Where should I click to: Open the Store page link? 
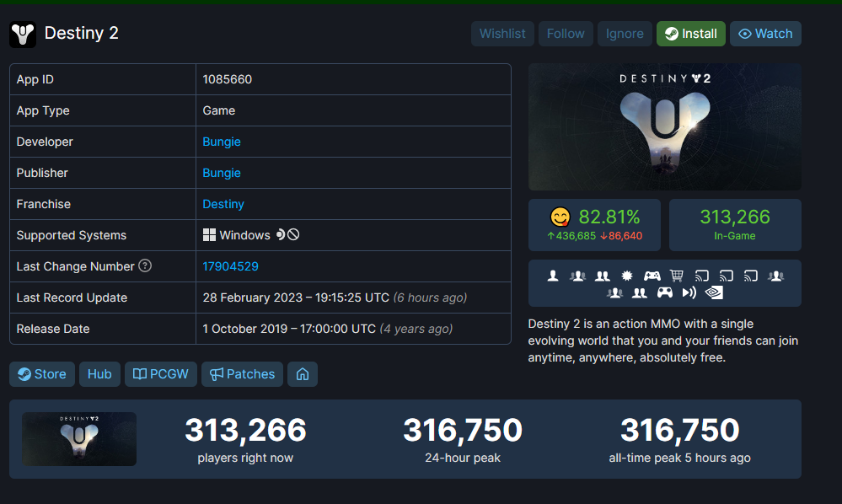[x=42, y=374]
